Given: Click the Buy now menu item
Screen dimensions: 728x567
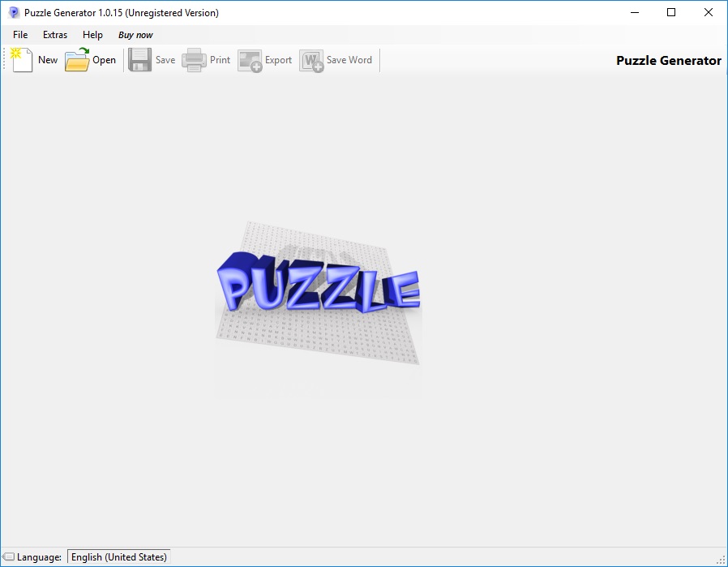Looking at the screenshot, I should (135, 35).
